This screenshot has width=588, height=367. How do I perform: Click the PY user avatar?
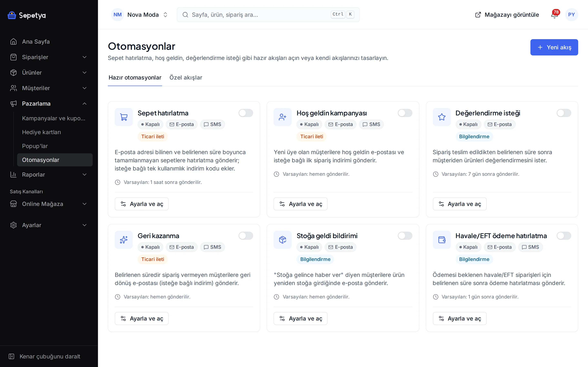(x=571, y=14)
